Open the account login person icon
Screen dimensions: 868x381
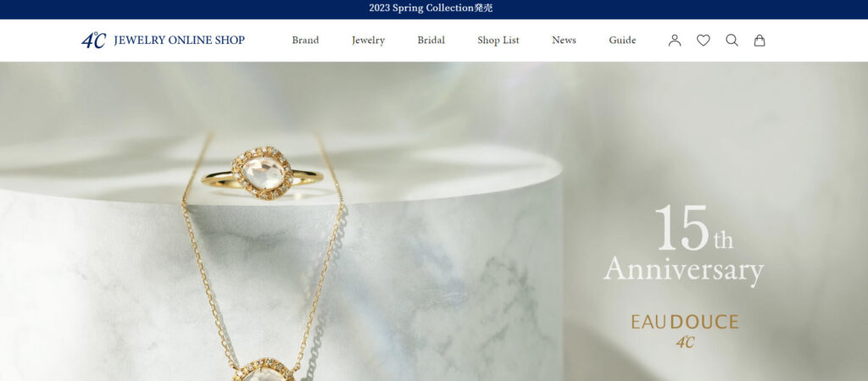click(674, 41)
